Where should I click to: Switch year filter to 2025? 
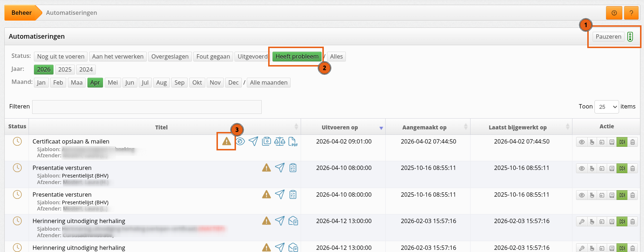[x=65, y=69]
